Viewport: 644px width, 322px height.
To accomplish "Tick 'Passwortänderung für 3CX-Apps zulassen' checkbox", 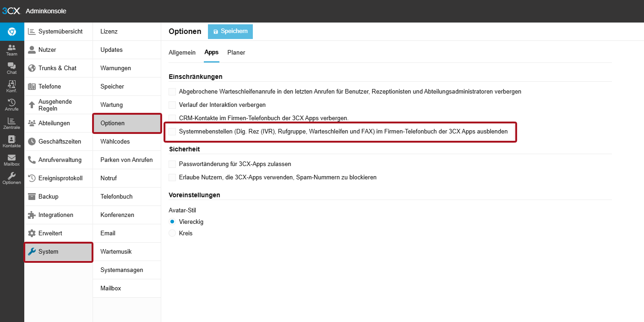I will 172,164.
